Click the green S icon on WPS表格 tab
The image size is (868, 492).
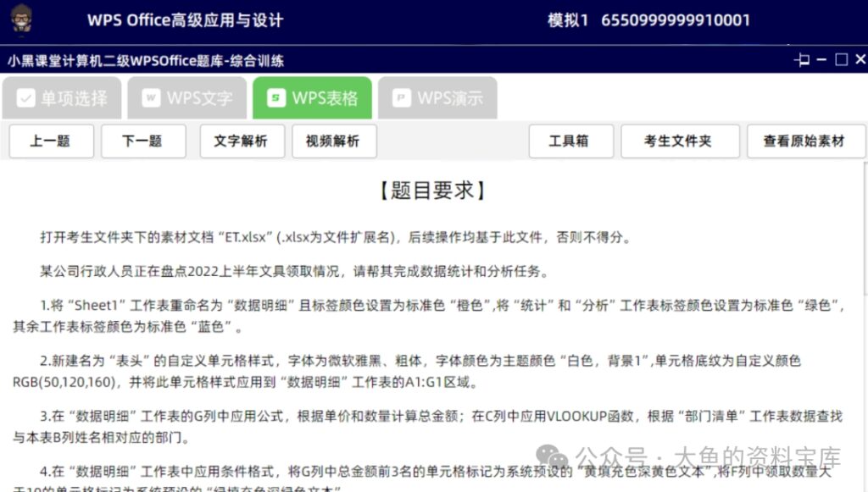276,98
